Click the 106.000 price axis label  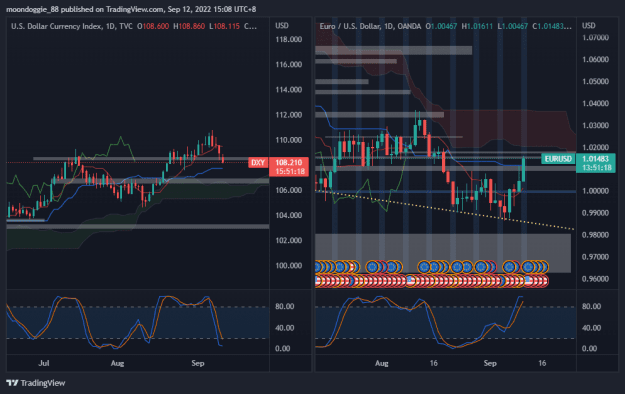289,190
